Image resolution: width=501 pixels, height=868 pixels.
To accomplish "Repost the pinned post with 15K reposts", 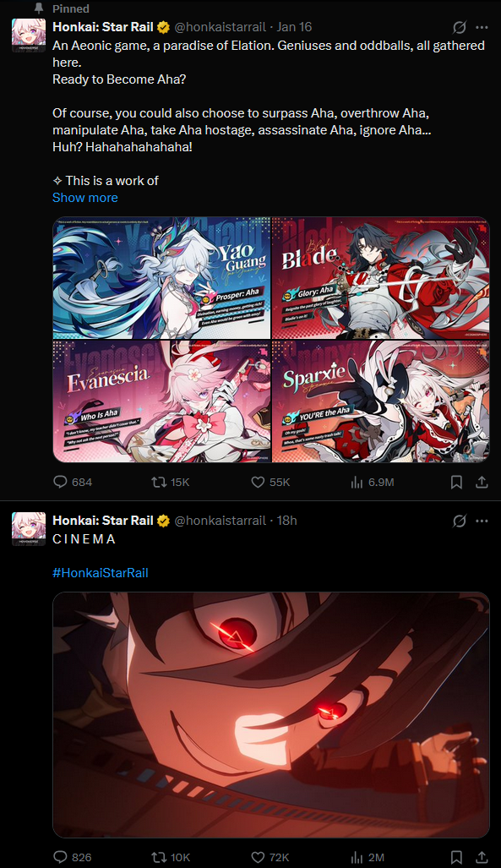I will coord(171,482).
